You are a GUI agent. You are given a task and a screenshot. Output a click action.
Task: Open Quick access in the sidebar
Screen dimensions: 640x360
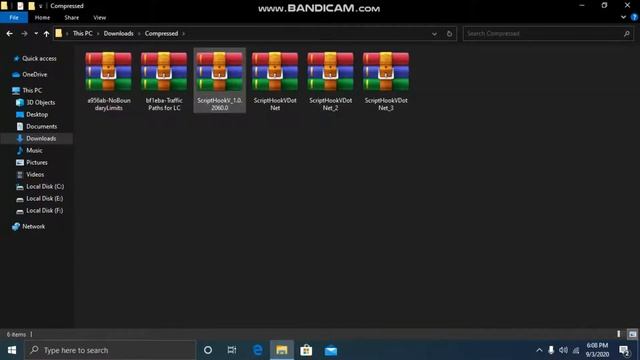39,58
